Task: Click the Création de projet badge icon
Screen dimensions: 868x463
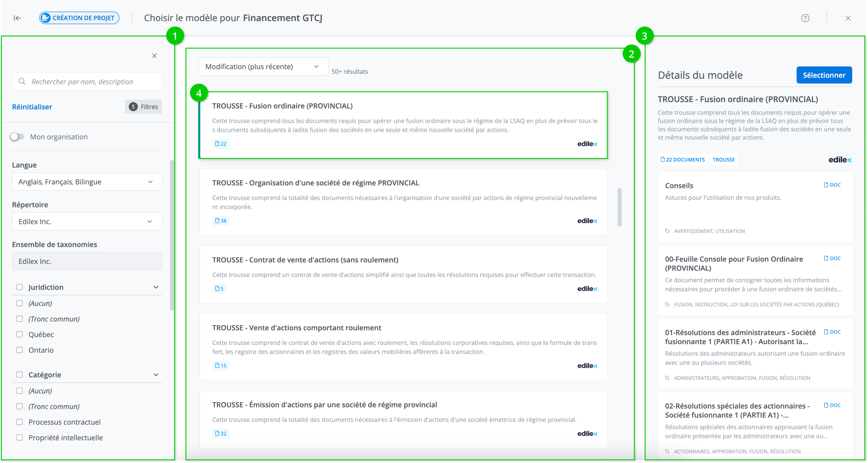Action: tap(46, 18)
